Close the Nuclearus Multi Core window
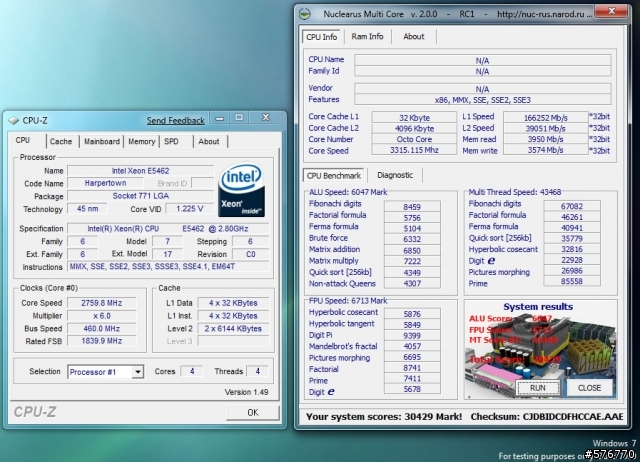640x462 pixels. click(611, 12)
